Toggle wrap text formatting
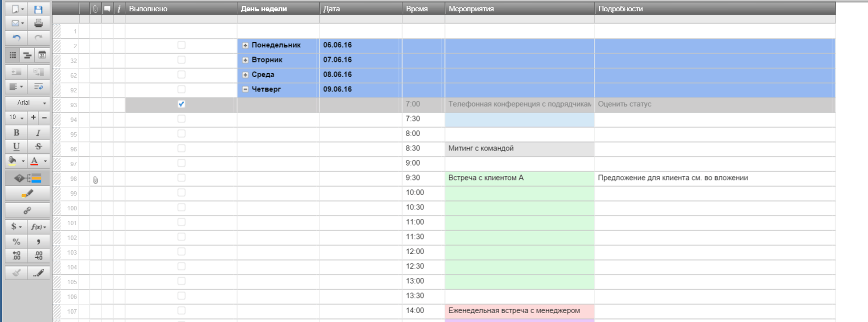 (38, 87)
